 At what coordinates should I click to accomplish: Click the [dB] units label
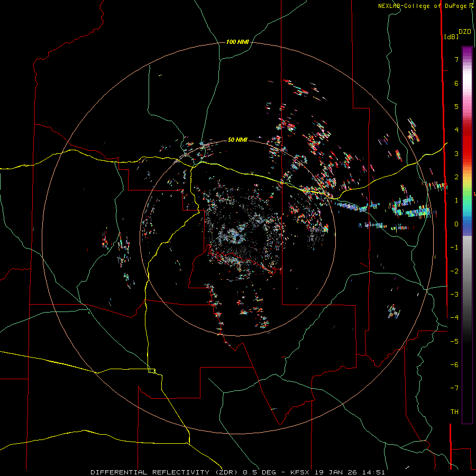tap(451, 36)
